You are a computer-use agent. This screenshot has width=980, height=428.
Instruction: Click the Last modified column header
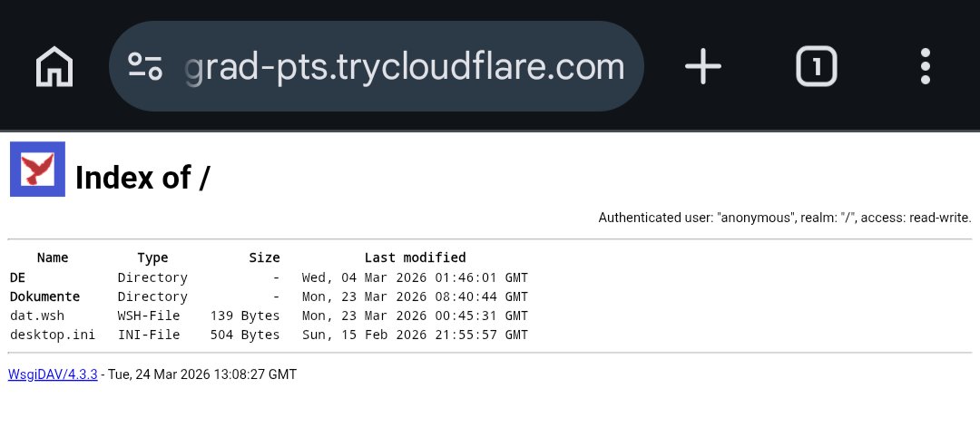[x=415, y=258]
